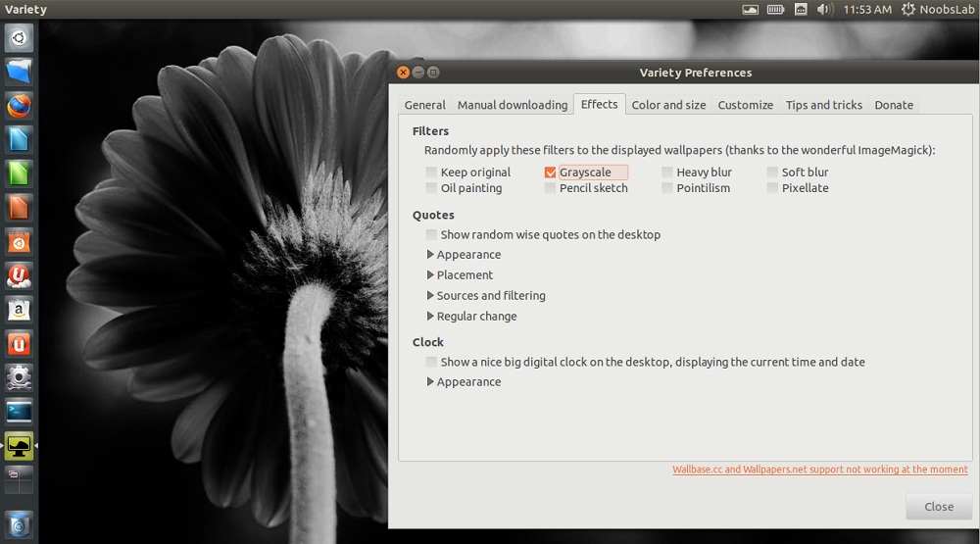Image resolution: width=980 pixels, height=544 pixels.
Task: Launch Firefox from the launcher
Action: (x=19, y=106)
